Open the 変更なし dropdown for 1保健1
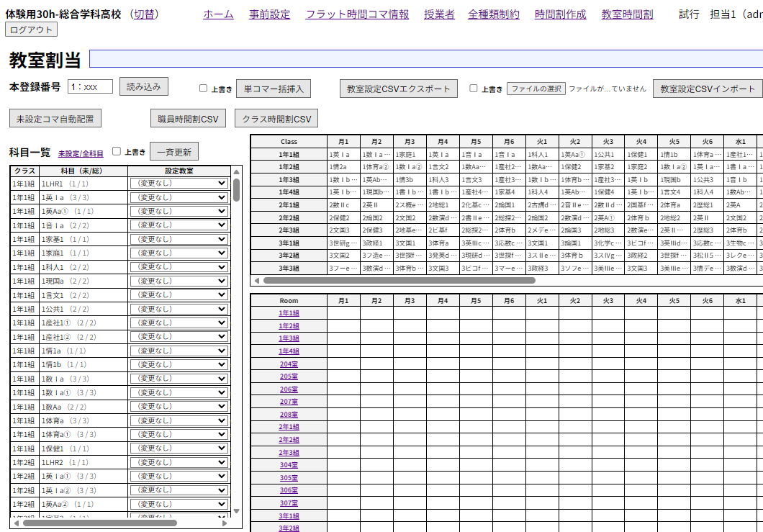The width and height of the screenshot is (763, 532). (x=179, y=448)
